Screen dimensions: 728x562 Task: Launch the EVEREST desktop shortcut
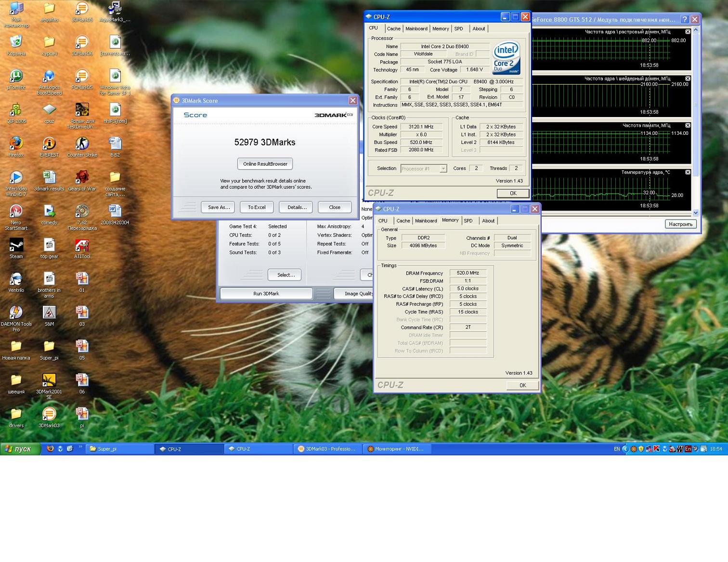pos(49,147)
